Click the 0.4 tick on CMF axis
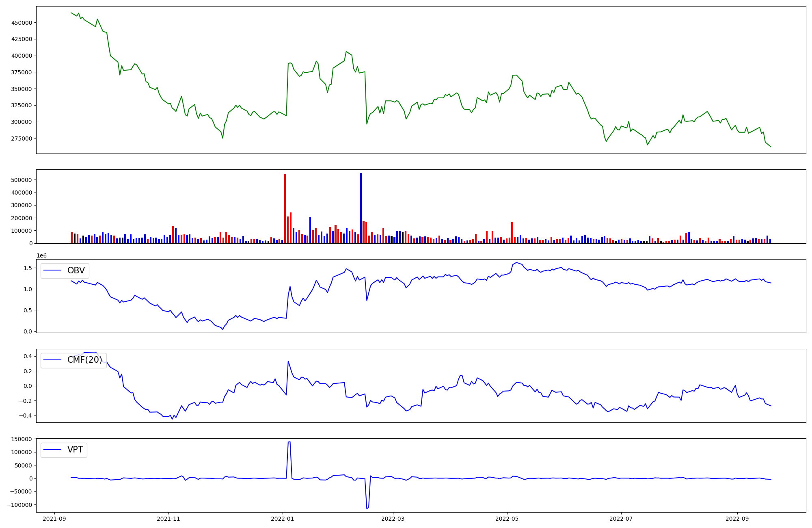The image size is (812, 528). [x=28, y=356]
